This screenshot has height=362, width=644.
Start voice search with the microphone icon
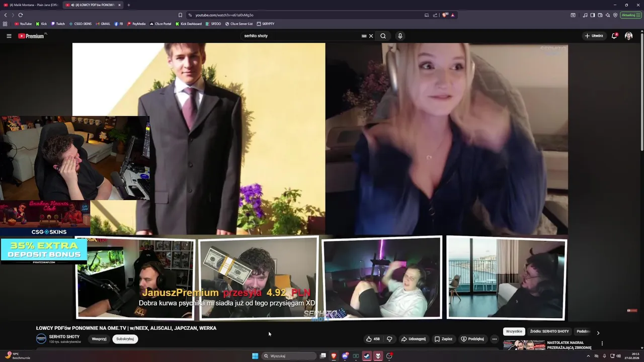(x=400, y=36)
